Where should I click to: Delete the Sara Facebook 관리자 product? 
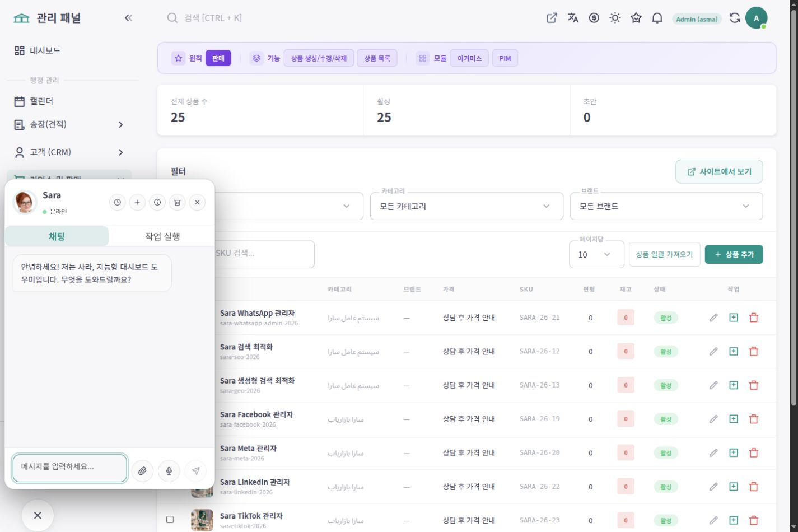754,419
